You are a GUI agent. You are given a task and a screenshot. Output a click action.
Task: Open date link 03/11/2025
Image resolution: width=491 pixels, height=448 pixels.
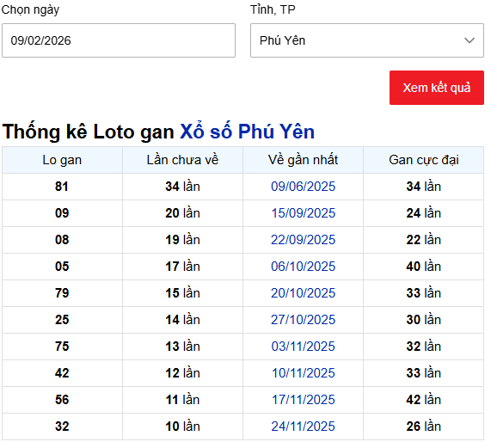[x=304, y=347]
